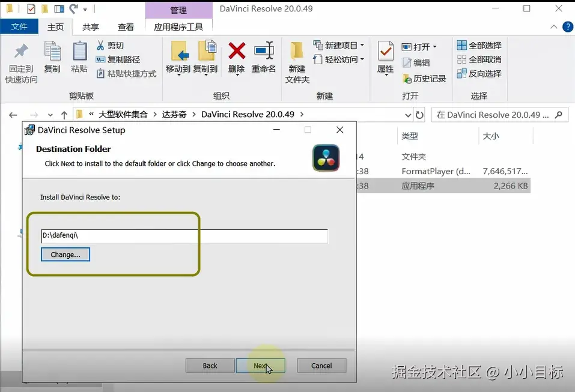
Task: Click History (历史记录) ribbon item
Action: point(424,79)
